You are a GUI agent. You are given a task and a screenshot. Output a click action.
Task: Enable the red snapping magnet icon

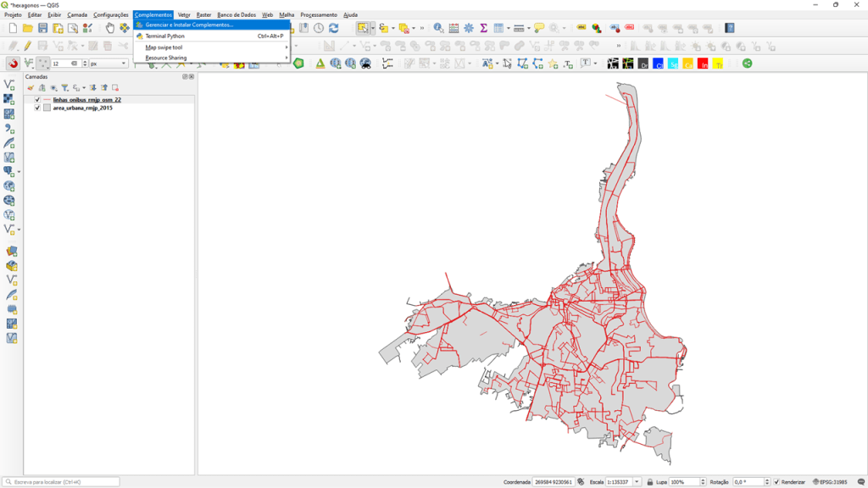(x=13, y=64)
